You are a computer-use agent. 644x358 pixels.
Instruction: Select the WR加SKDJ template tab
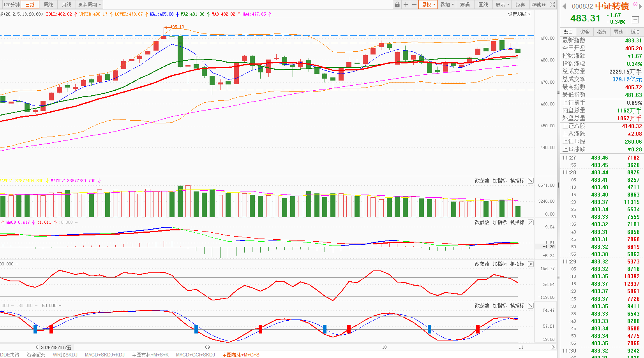tap(65, 354)
